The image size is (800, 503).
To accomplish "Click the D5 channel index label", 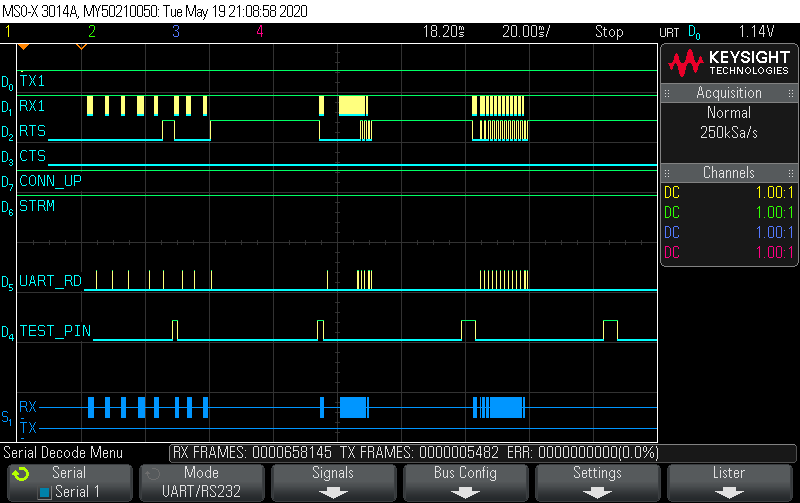I will 7,283.
